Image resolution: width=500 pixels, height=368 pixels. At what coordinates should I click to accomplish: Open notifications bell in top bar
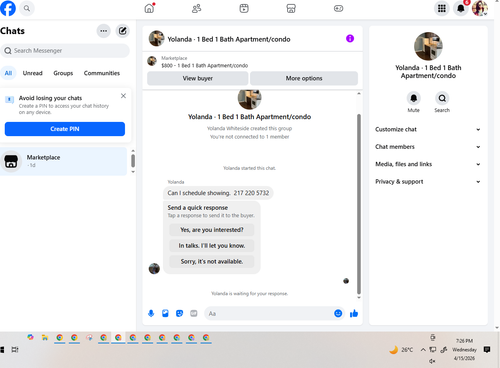click(461, 8)
